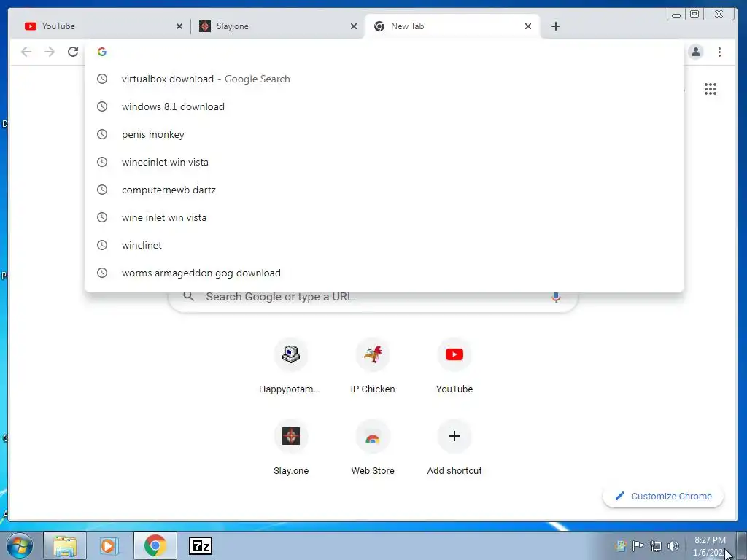Close the YouTube tab
This screenshot has height=560, width=747.
click(179, 26)
